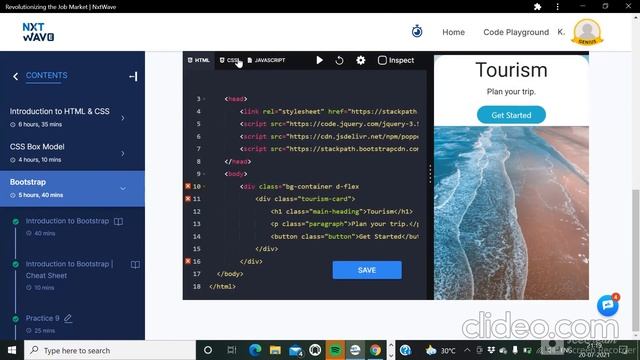
Task: Open Introduction to Bootstrap Cheat Sheet
Action: pos(69,269)
